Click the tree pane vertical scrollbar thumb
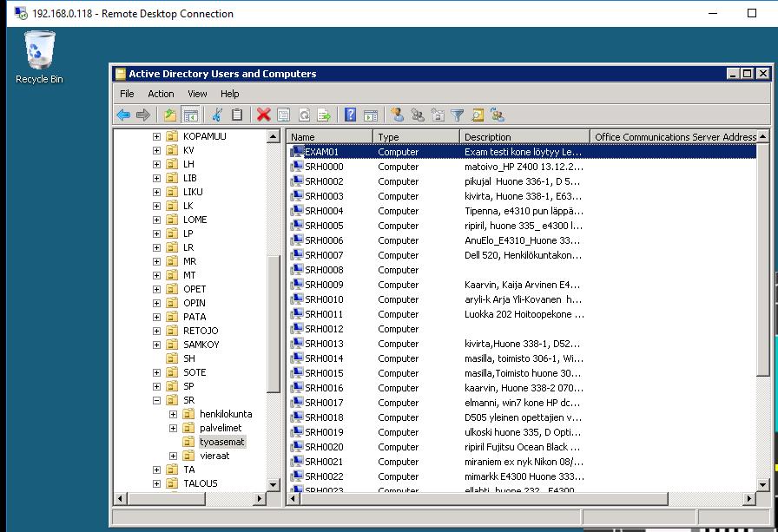Image resolution: width=778 pixels, height=532 pixels. pyautogui.click(x=274, y=324)
